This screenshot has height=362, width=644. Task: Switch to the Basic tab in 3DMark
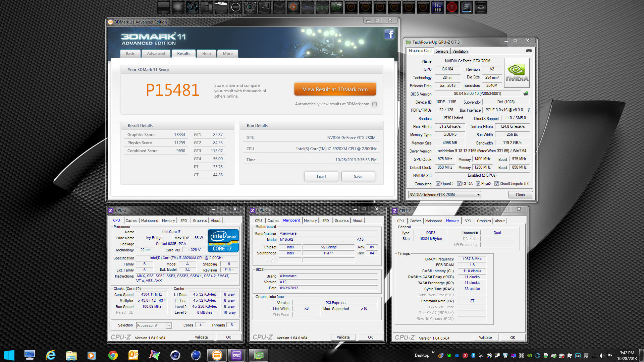[x=130, y=54]
